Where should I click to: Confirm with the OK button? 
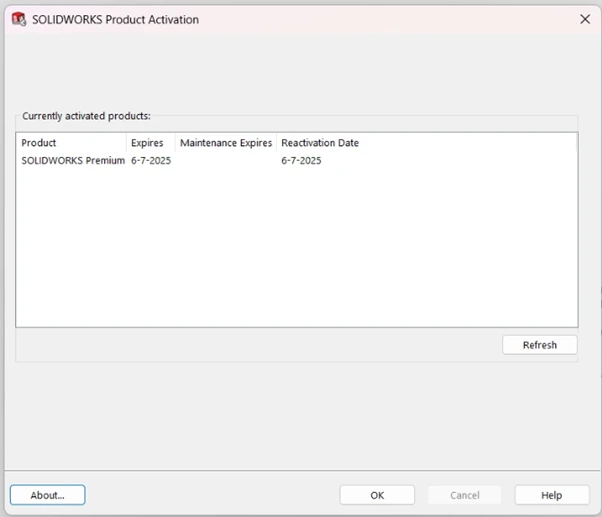pos(377,495)
